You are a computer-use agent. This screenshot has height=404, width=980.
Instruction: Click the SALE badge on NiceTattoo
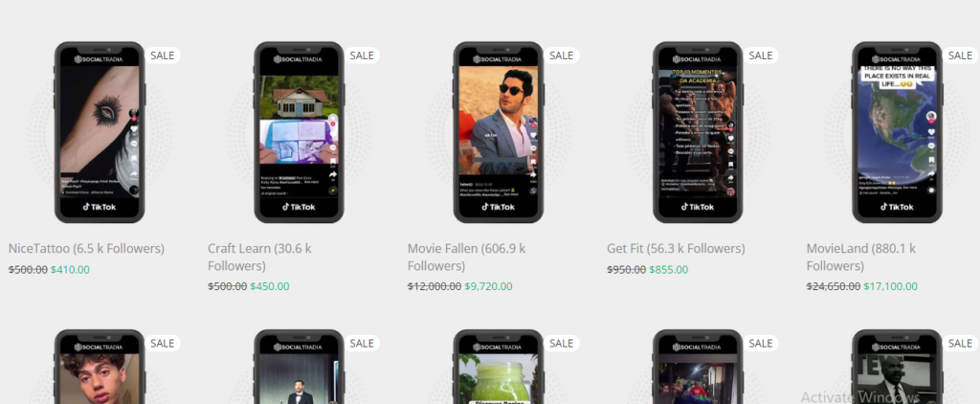[x=163, y=55]
